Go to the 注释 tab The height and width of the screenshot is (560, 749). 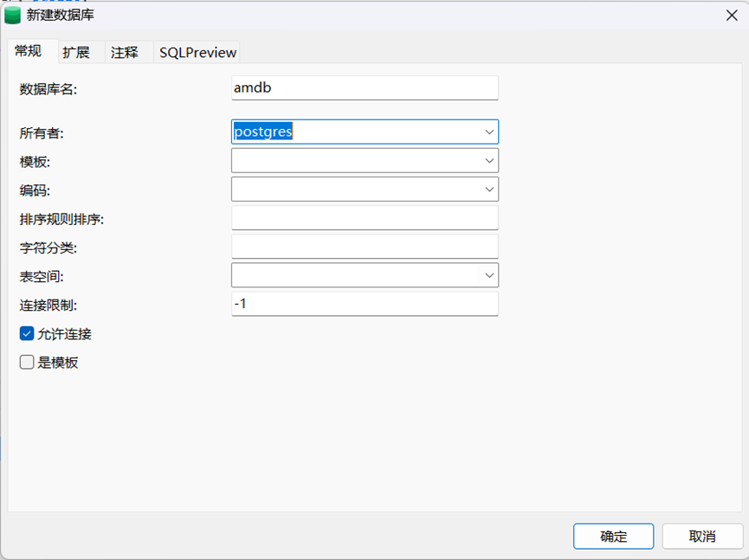(x=124, y=53)
